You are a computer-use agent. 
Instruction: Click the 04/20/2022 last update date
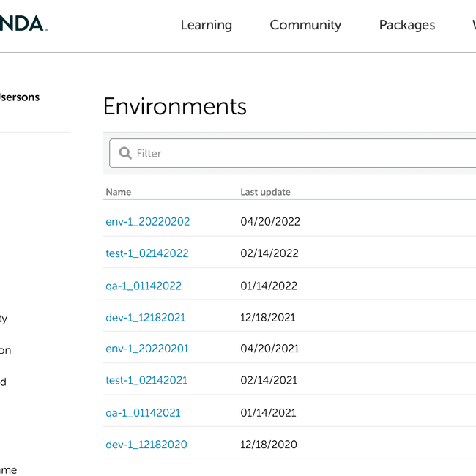tap(270, 222)
